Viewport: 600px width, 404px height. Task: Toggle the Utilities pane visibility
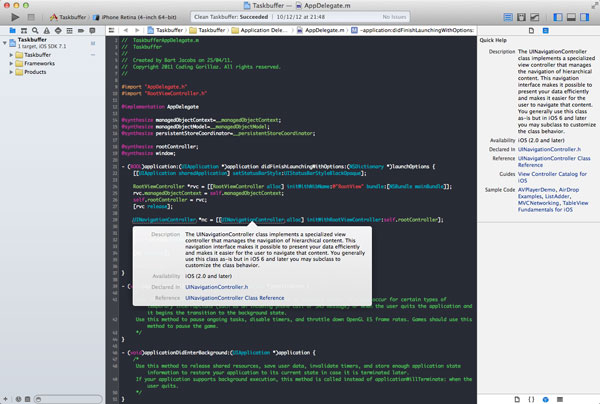(585, 17)
